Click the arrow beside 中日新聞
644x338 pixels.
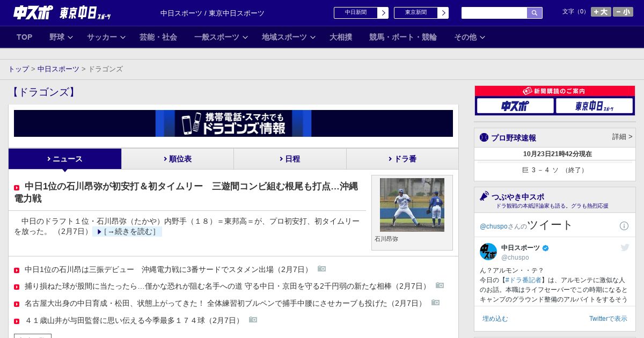(x=383, y=13)
